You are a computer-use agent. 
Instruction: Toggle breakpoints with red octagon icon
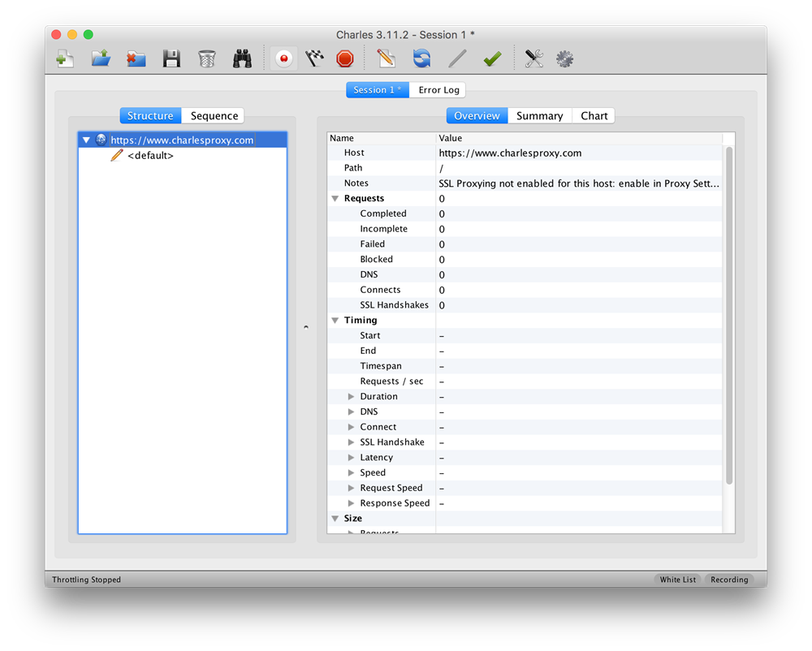click(345, 58)
